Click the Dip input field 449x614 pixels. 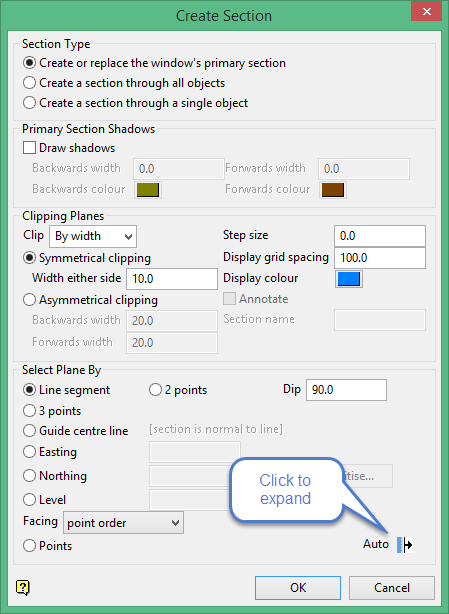click(346, 390)
